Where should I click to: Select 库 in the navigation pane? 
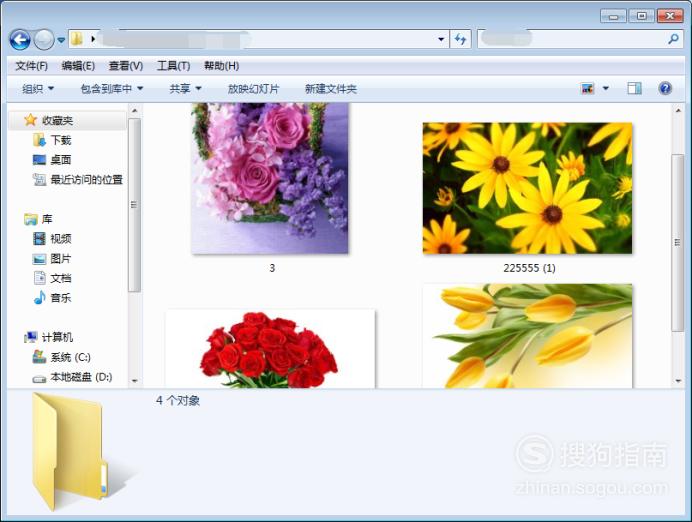click(47, 219)
